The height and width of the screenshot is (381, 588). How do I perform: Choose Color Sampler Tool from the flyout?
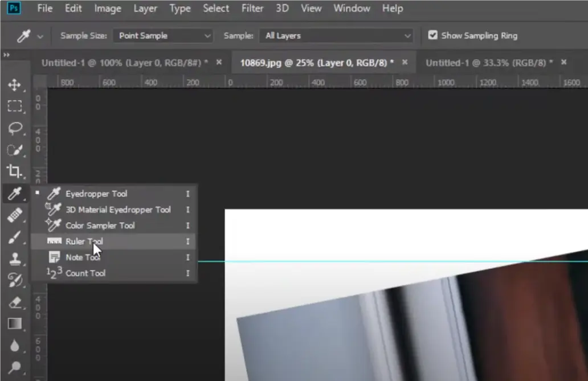click(114, 226)
